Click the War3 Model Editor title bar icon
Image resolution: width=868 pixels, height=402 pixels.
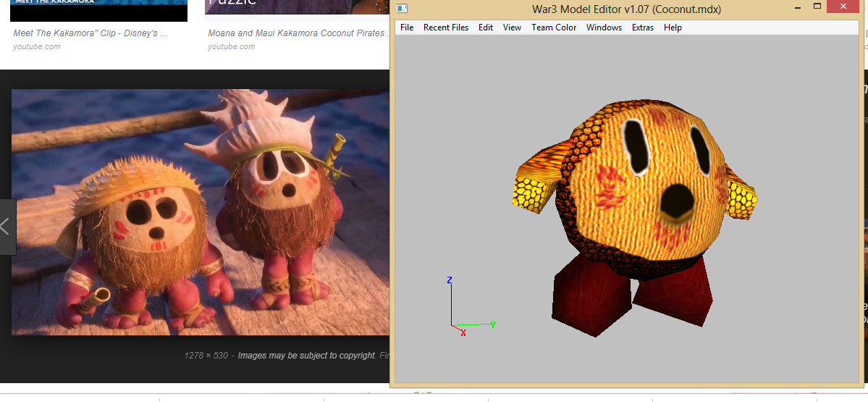click(x=403, y=8)
